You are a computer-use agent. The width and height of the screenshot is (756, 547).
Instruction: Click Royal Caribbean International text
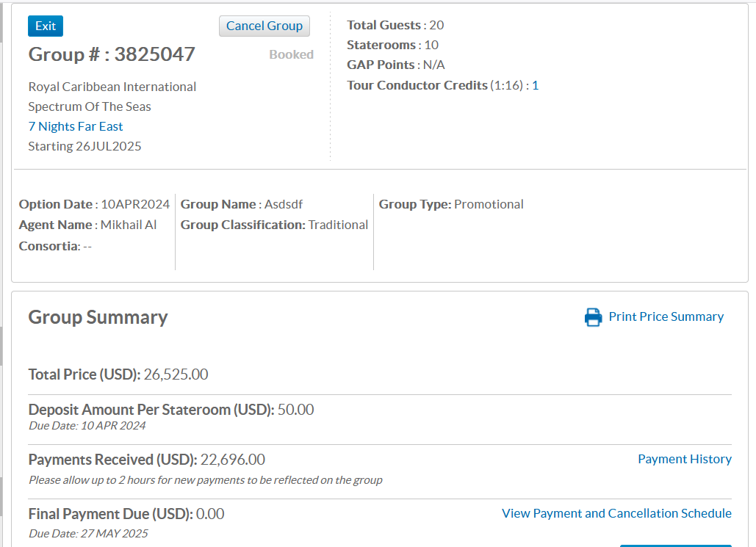112,87
